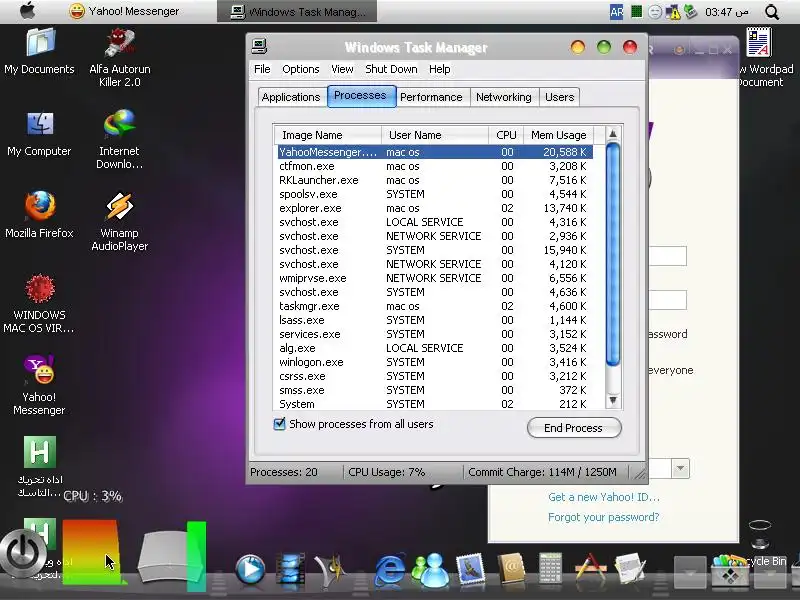Select the RKLauncher.exe process row
The width and height of the screenshot is (800, 600).
tap(435, 180)
